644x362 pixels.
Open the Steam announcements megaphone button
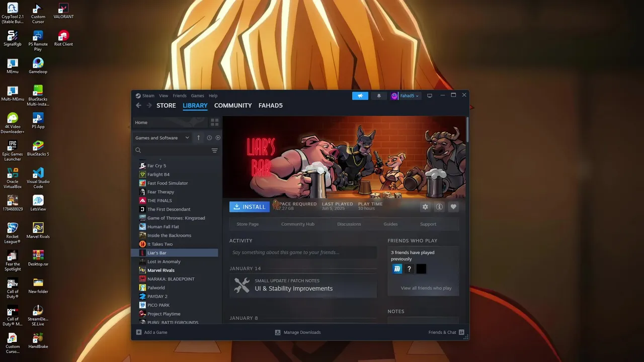coord(360,96)
